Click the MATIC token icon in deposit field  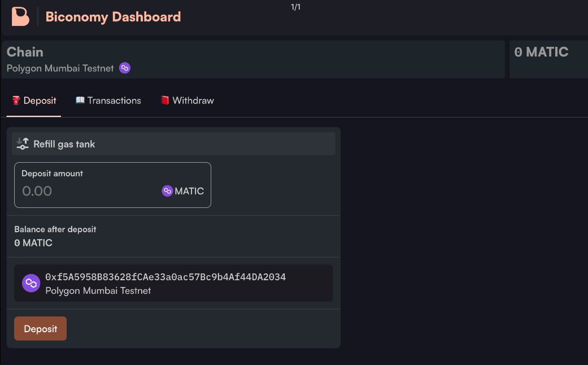167,191
